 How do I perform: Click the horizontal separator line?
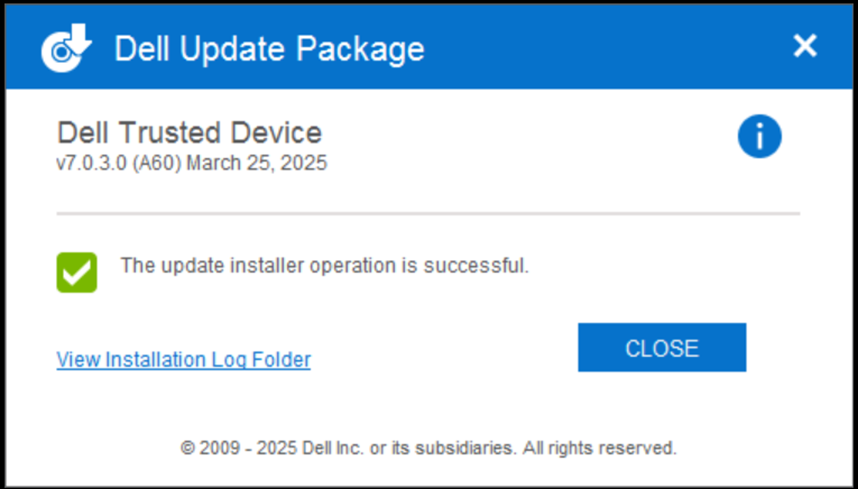tap(428, 213)
